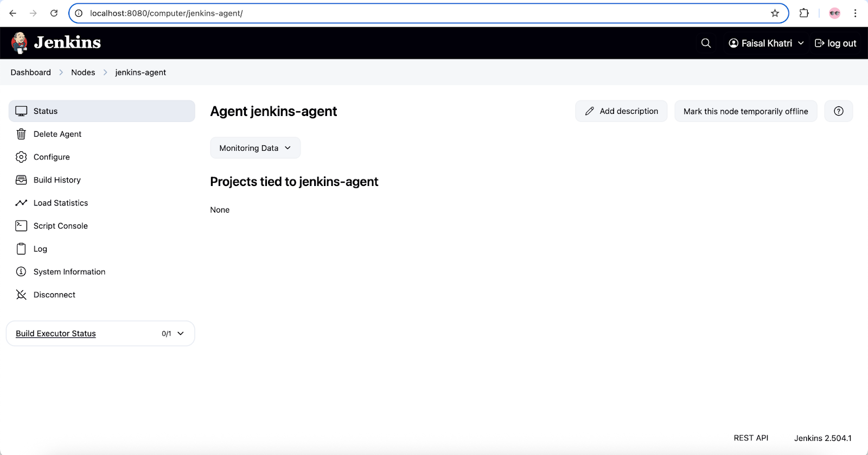This screenshot has height=455, width=868.
Task: Click Mark this node temporarily offline
Action: 746,111
